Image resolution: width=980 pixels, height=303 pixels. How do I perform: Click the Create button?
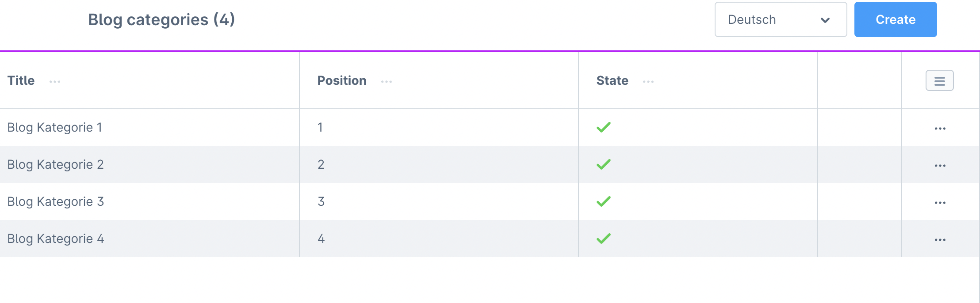tap(895, 19)
